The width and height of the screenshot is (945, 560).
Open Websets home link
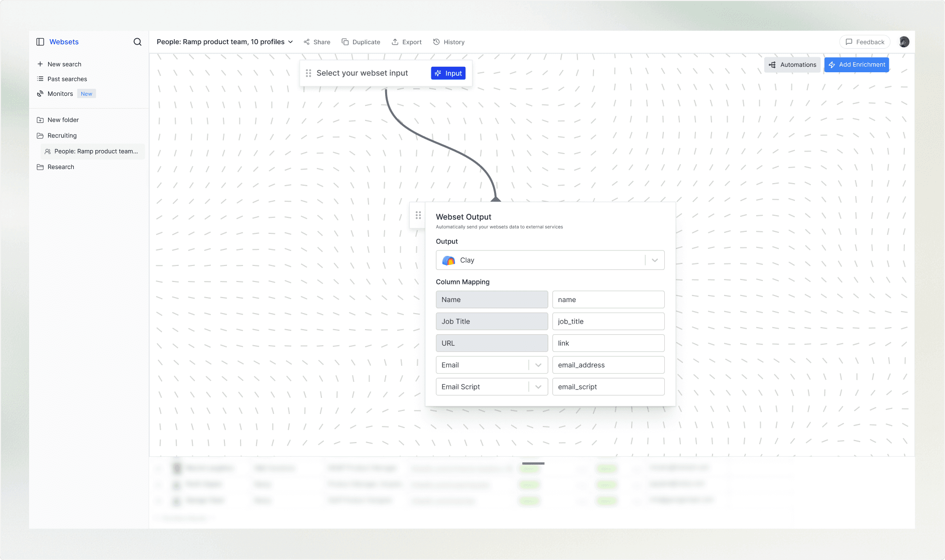pos(64,42)
